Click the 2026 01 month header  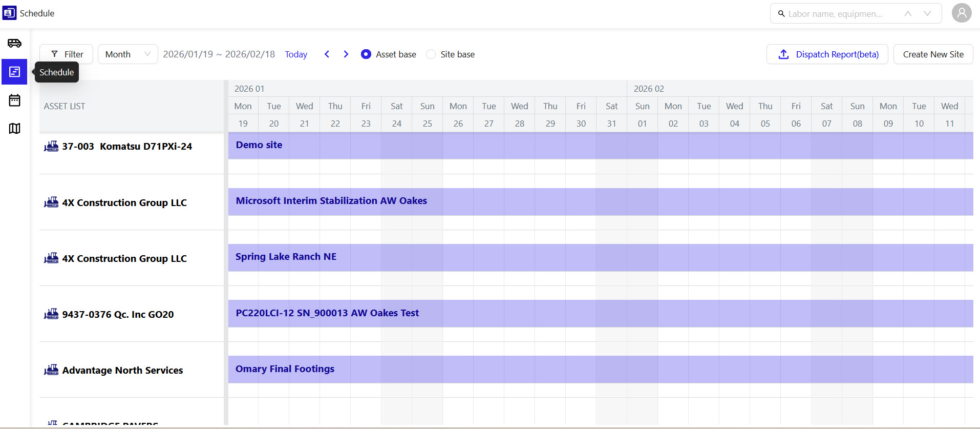tap(249, 89)
